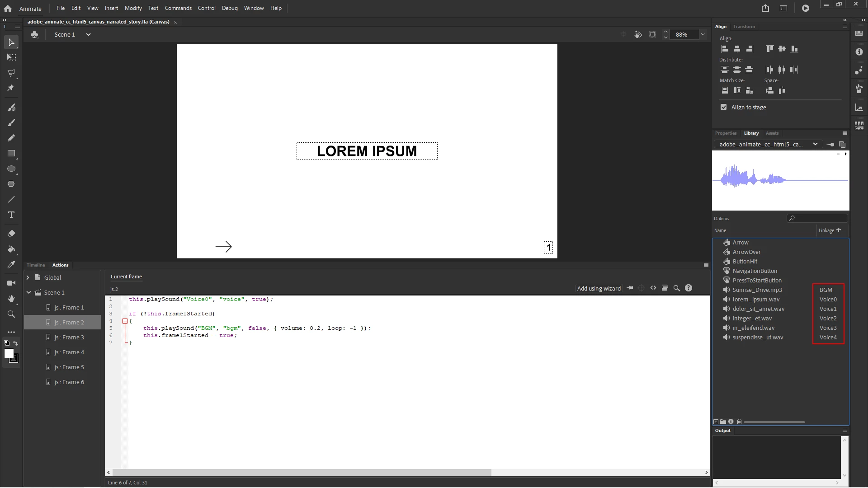The height and width of the screenshot is (488, 868).
Task: Collapse the Scene 1 tree node
Action: (x=28, y=292)
